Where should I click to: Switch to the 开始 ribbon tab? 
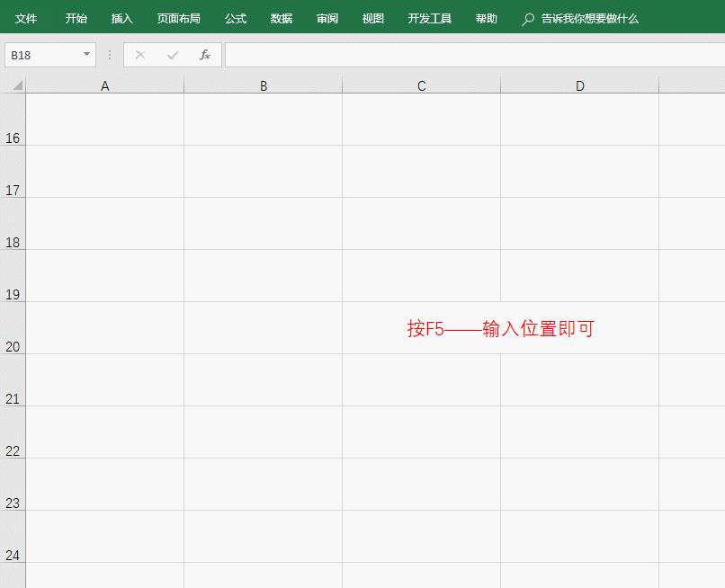(76, 17)
